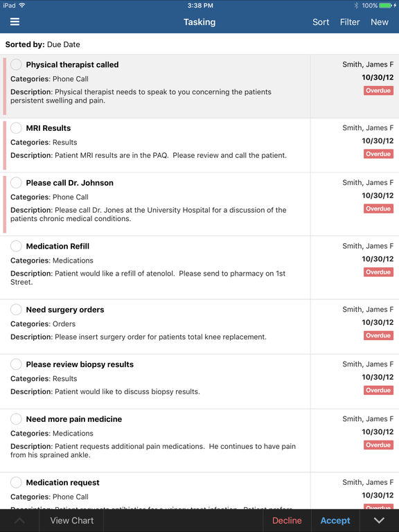Decline the selected task
The image size is (399, 532).
click(287, 520)
